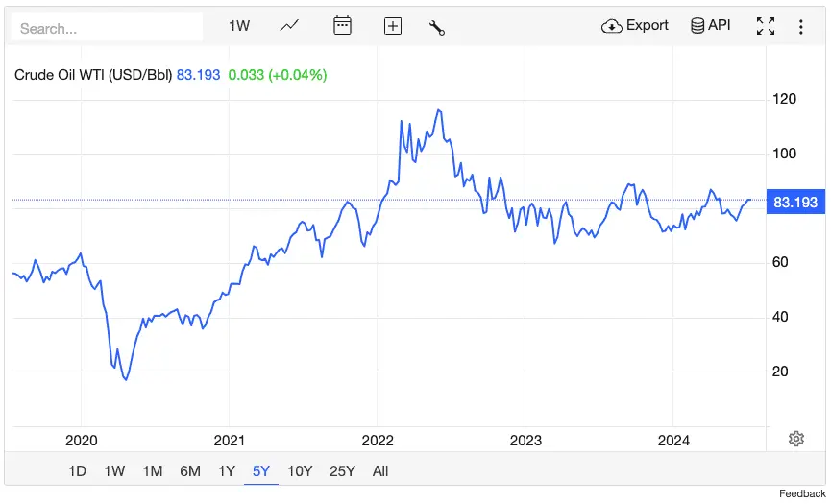Click the 83.193 current price label
This screenshot has width=831, height=504.
point(794,202)
